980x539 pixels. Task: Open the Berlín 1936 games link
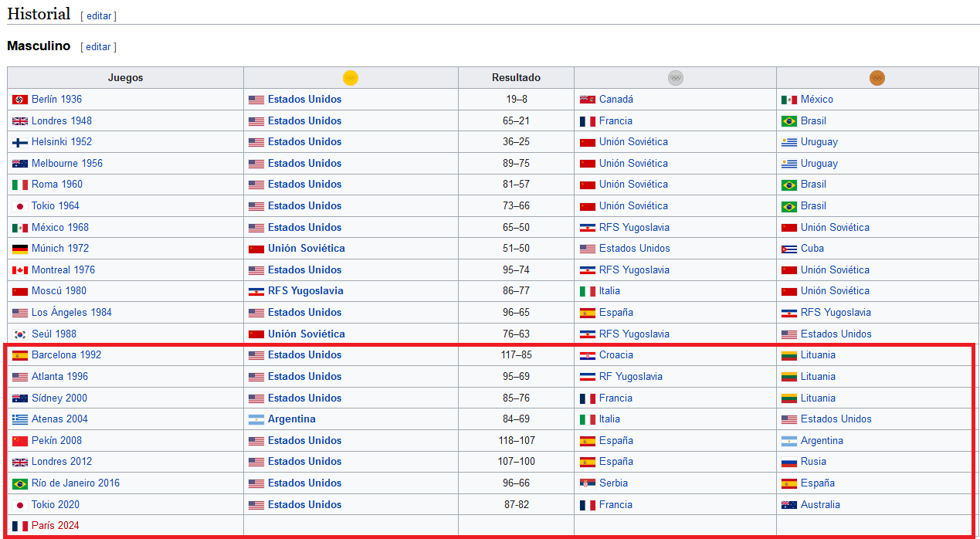[x=56, y=100]
